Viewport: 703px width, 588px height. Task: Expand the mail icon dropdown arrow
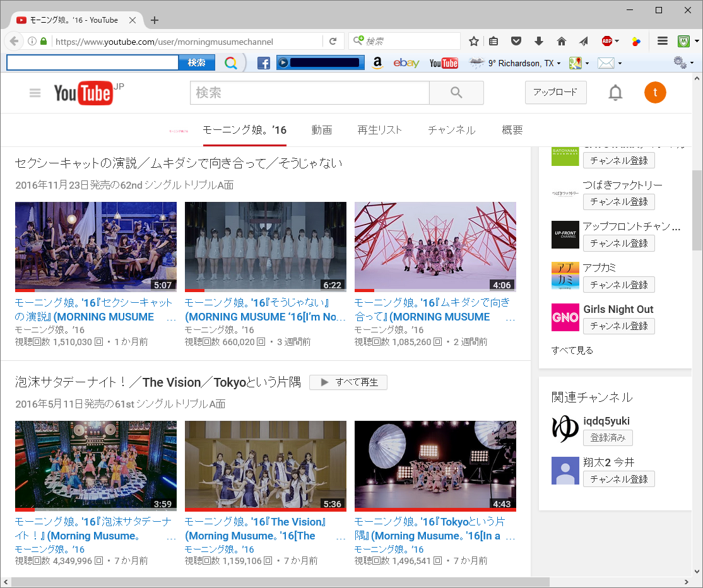pos(620,64)
